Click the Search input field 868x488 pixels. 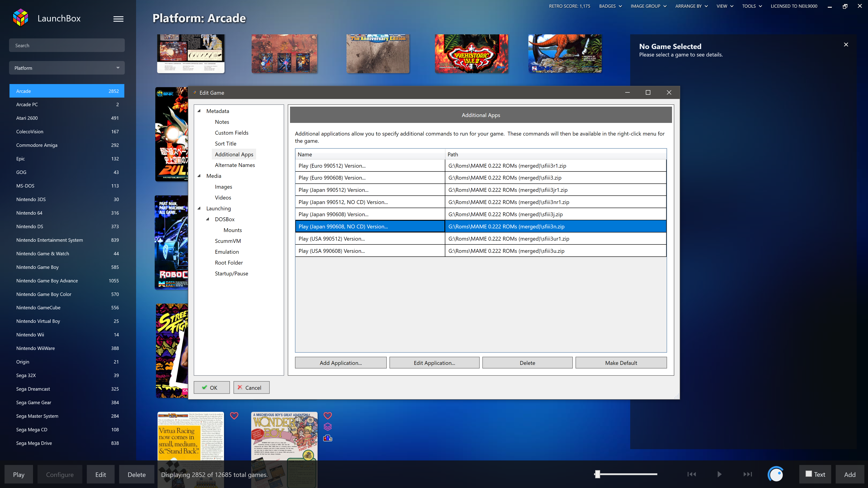(x=67, y=45)
